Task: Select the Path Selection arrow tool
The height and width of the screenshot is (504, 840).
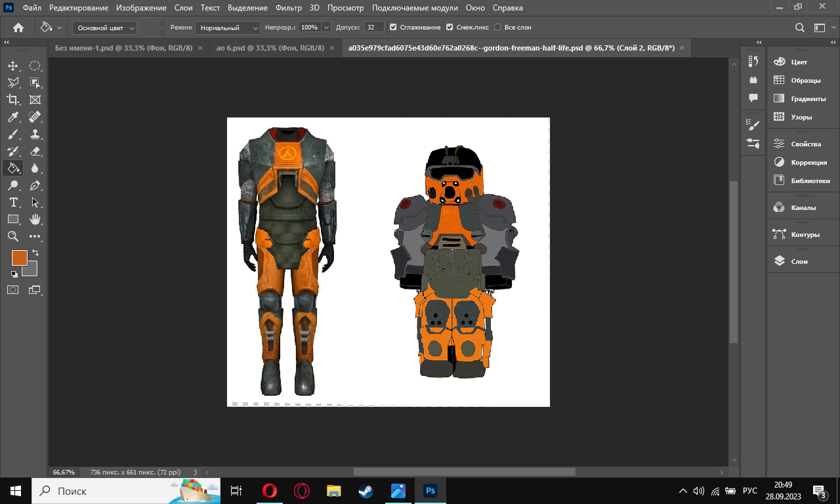Action: (35, 202)
